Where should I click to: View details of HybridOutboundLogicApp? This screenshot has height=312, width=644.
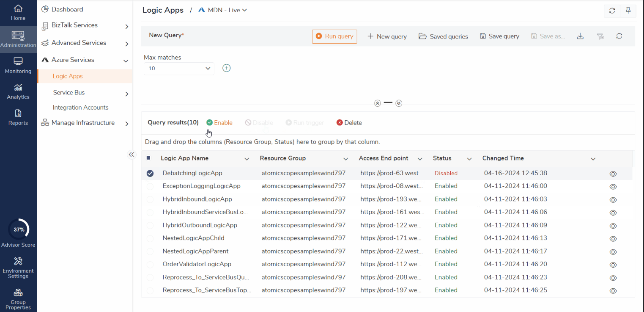point(613,226)
